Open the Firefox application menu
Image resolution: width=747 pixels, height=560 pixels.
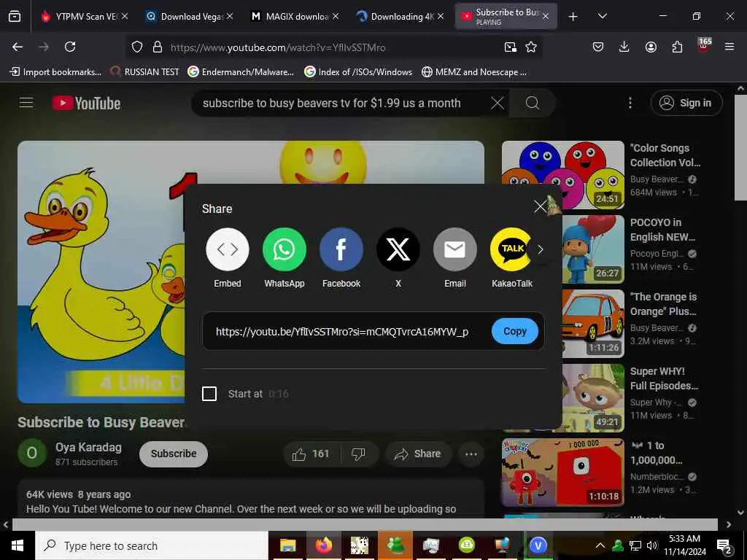coord(729,47)
